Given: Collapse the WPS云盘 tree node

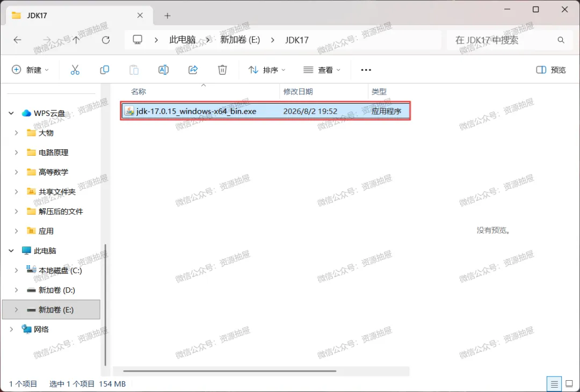Looking at the screenshot, I should (11, 113).
